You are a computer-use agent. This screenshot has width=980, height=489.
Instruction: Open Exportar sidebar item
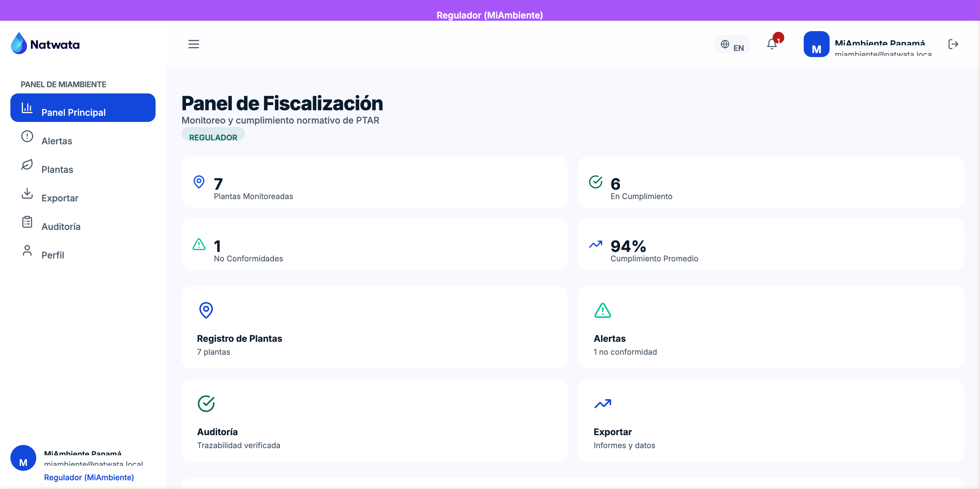60,198
